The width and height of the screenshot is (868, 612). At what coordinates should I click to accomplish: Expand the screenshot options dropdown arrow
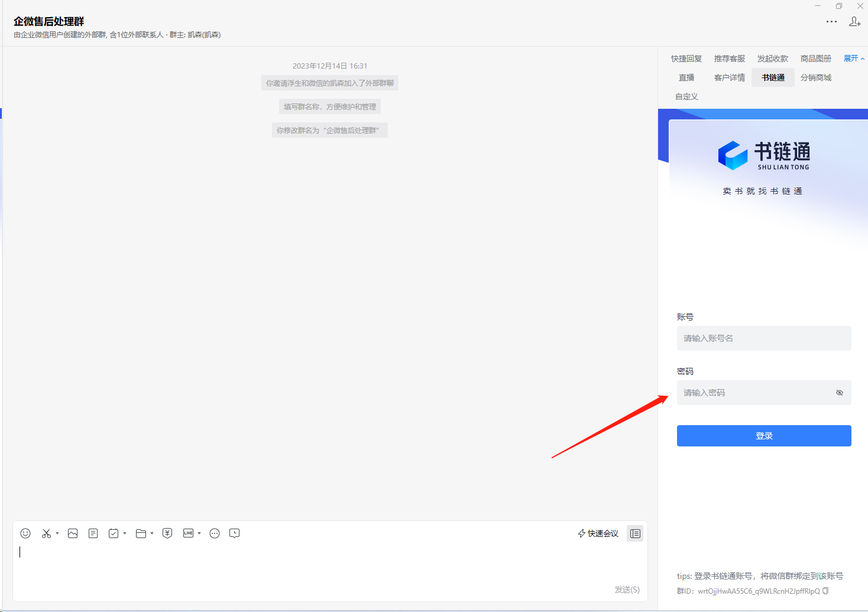(57, 533)
